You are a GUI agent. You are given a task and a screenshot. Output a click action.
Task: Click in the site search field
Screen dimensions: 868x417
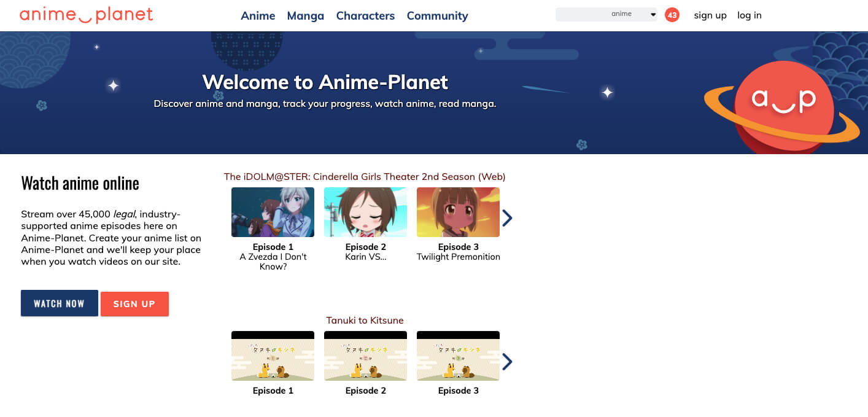[x=580, y=14]
